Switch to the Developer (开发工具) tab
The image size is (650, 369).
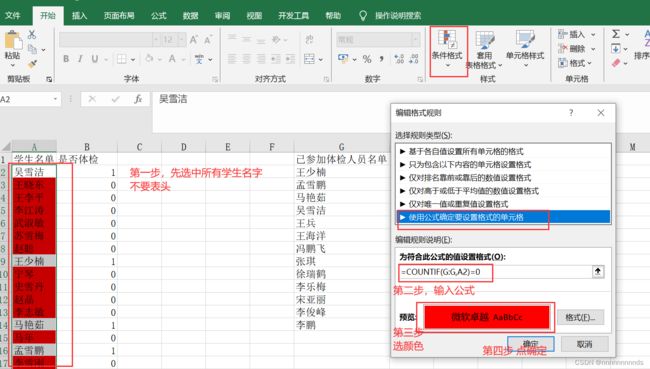[x=293, y=16]
